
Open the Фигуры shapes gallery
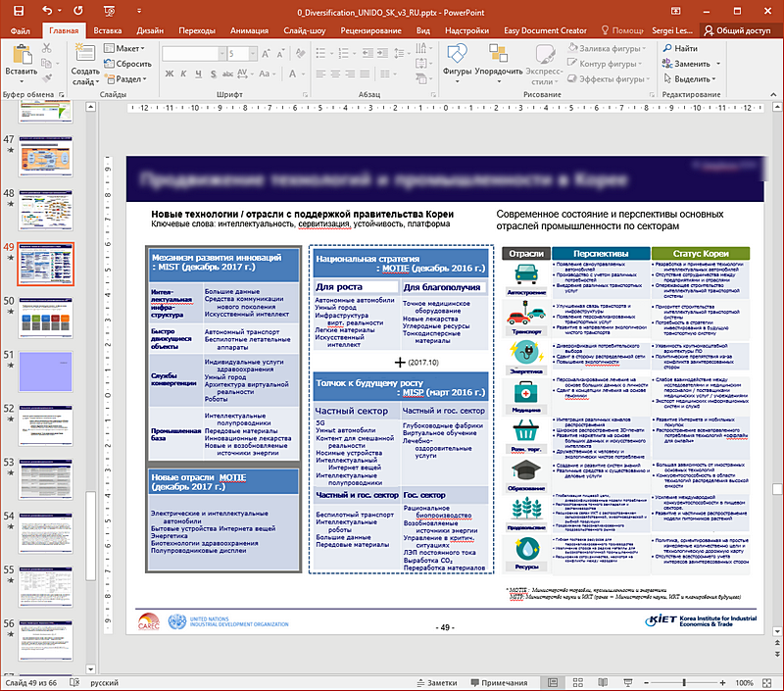[x=457, y=63]
